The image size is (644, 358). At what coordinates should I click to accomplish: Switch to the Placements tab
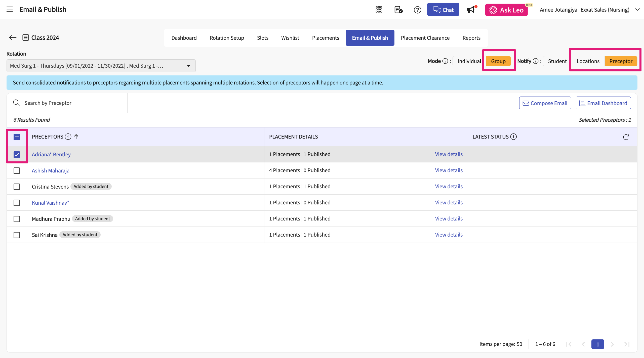(325, 38)
